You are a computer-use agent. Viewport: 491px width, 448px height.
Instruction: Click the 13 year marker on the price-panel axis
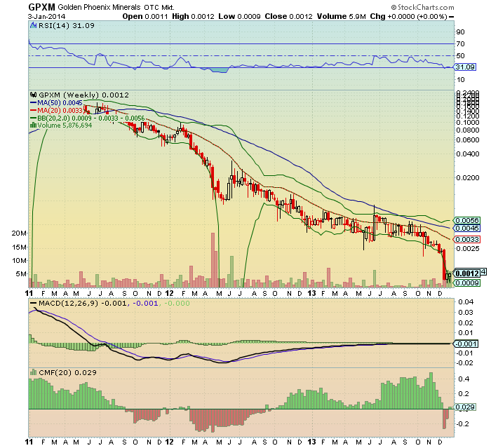point(311,293)
